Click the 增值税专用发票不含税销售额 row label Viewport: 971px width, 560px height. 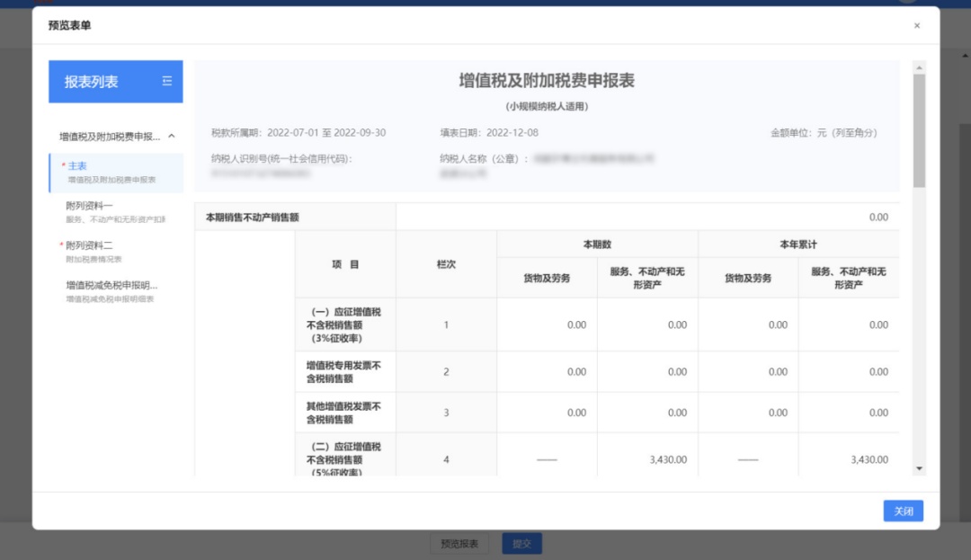click(343, 372)
